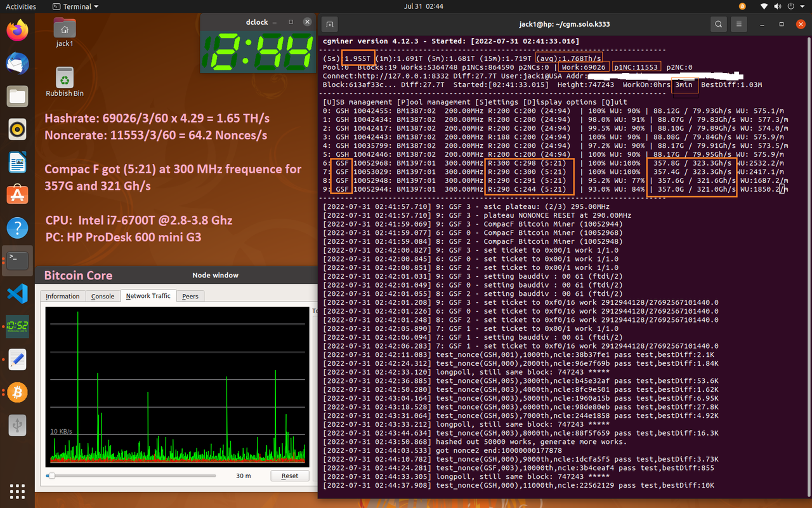
Task: Click the p1NC:11553 value
Action: pos(637,67)
